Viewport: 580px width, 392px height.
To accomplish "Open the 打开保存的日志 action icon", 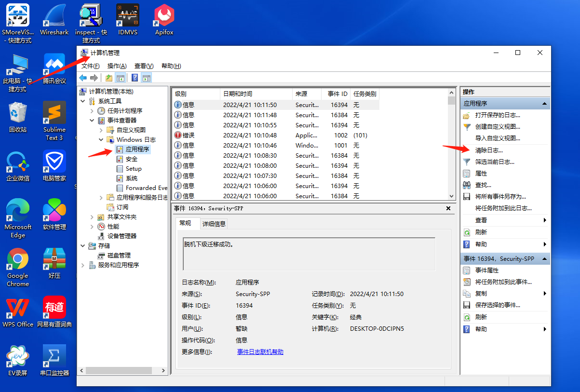I will click(x=467, y=116).
